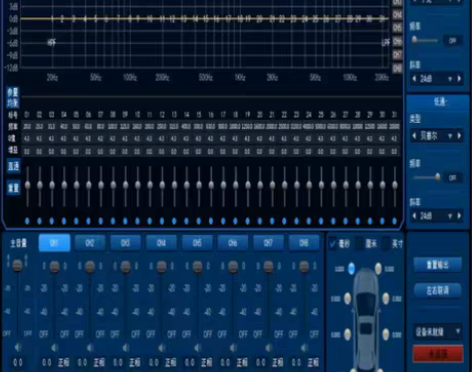
Task: Mute the CH8 channel via speaker icon
Action: click(304, 348)
